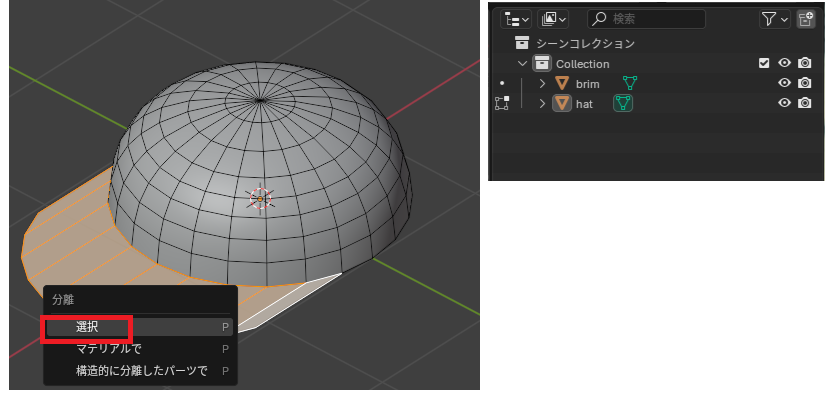Select the Collection label
The width and height of the screenshot is (832, 397).
pyautogui.click(x=583, y=64)
